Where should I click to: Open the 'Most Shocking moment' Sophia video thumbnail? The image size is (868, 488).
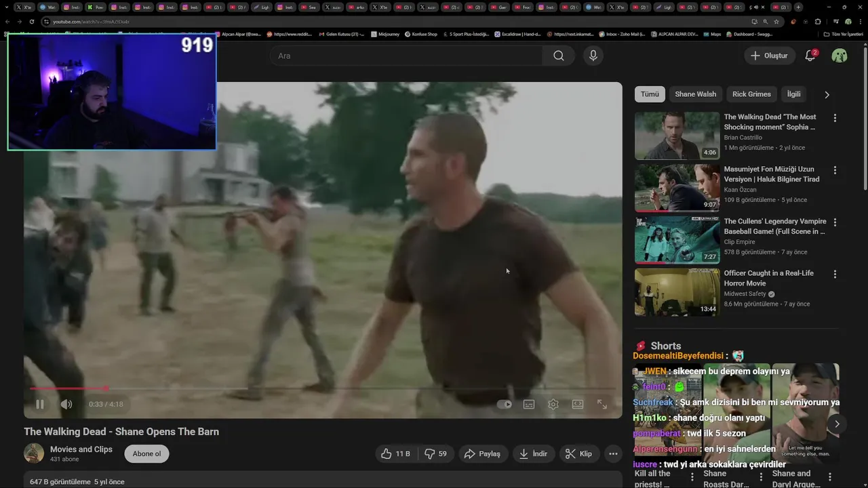pos(677,136)
